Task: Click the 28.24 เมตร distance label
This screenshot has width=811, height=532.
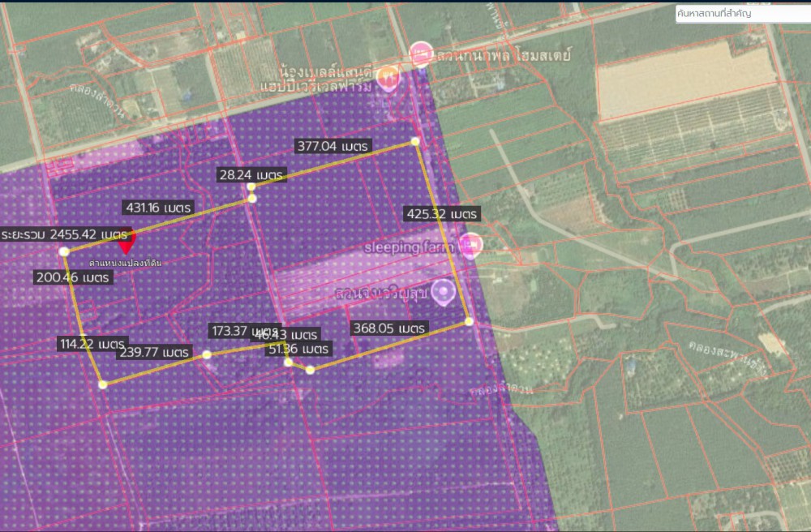Action: tap(251, 174)
